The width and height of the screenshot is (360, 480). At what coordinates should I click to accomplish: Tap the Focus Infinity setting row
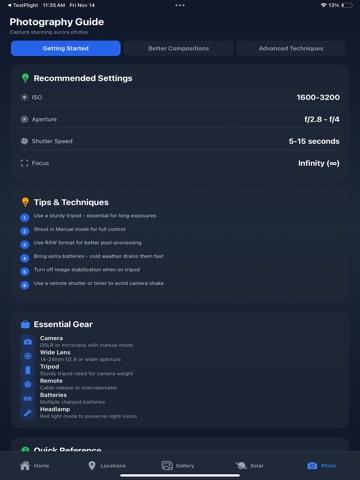180,163
